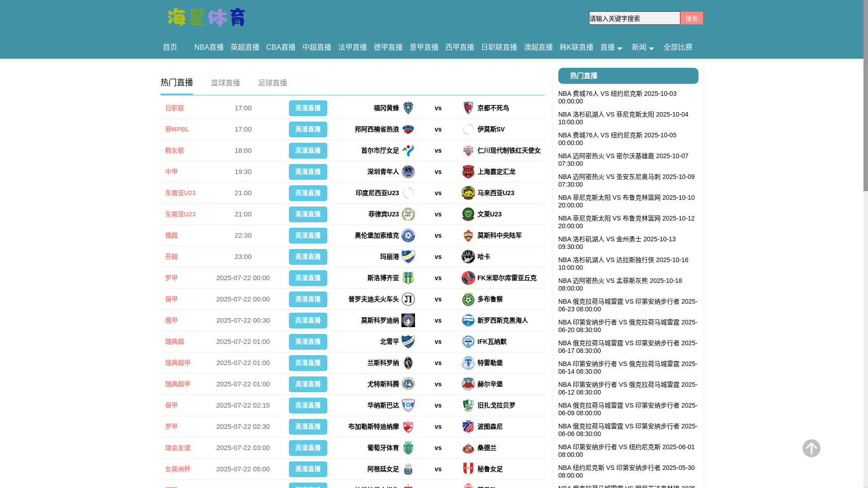The image size is (868, 488).
Task: Click the 仁川现代制铁红天使女 team logo
Action: point(468,150)
